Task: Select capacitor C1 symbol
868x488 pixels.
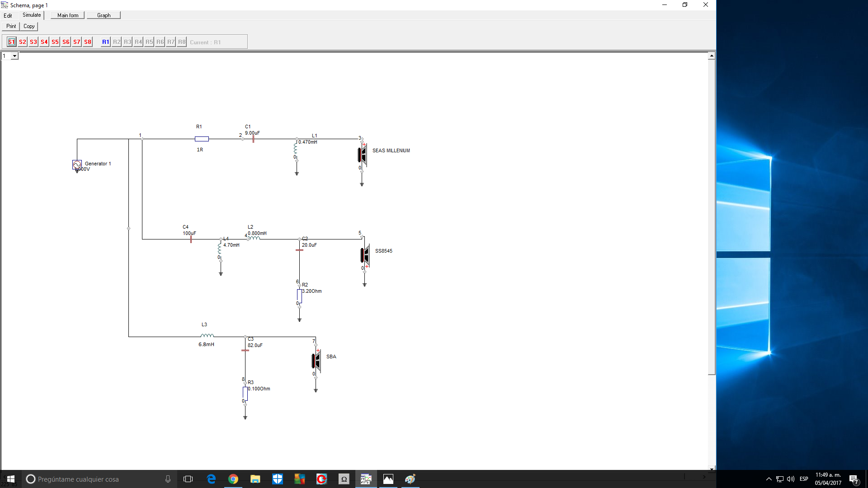Action: click(253, 139)
